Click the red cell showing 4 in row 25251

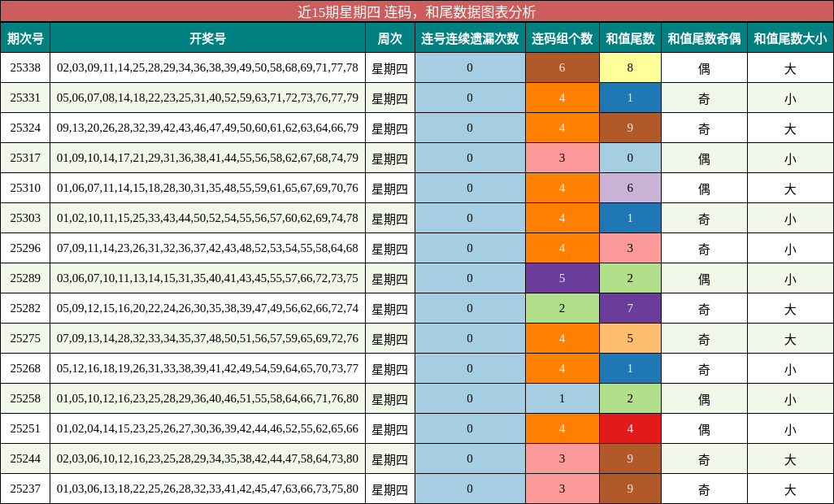(x=629, y=428)
